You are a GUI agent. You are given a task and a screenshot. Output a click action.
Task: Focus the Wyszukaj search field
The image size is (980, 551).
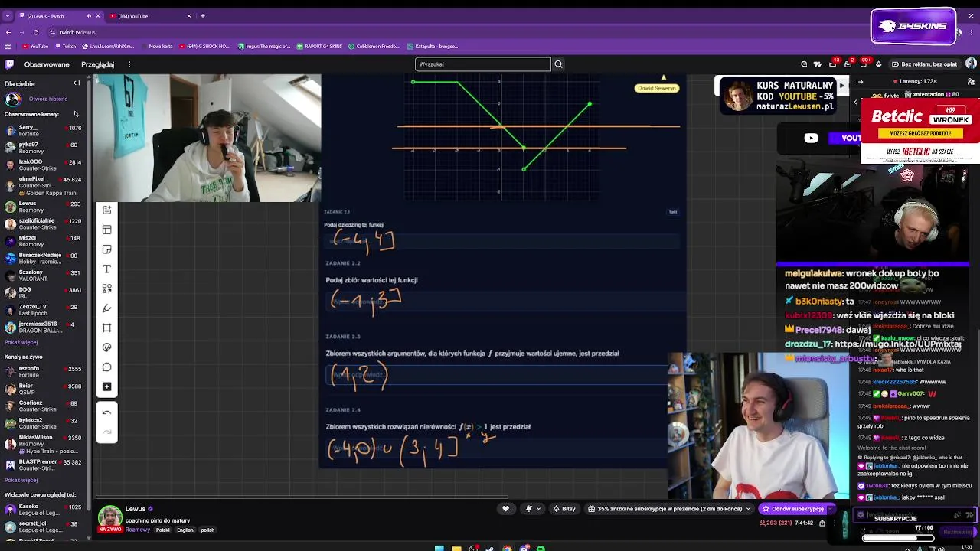pos(482,64)
